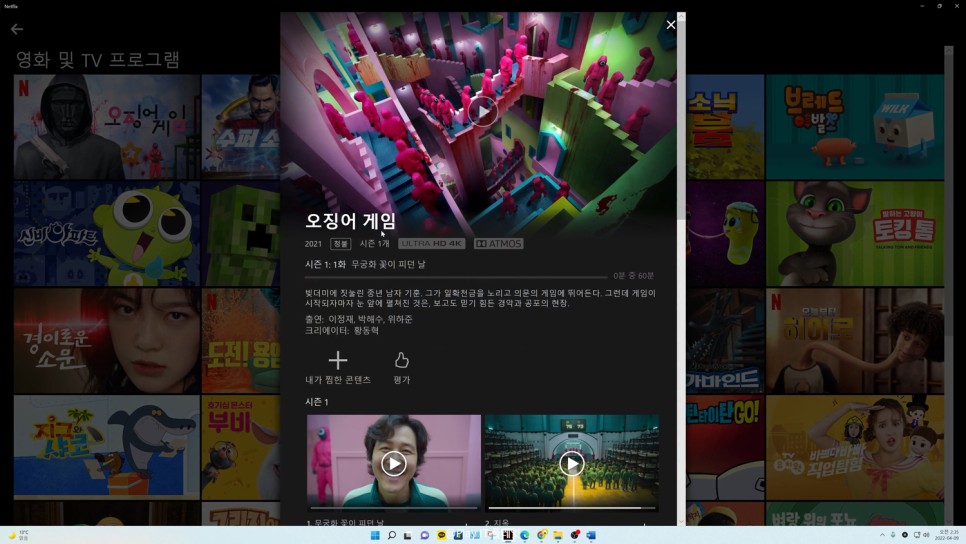Click the network display tray icon
The image size is (966, 544).
click(916, 535)
